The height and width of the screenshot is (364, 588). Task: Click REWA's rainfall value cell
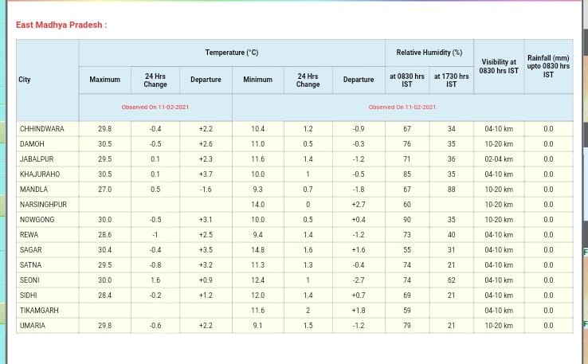click(548, 235)
